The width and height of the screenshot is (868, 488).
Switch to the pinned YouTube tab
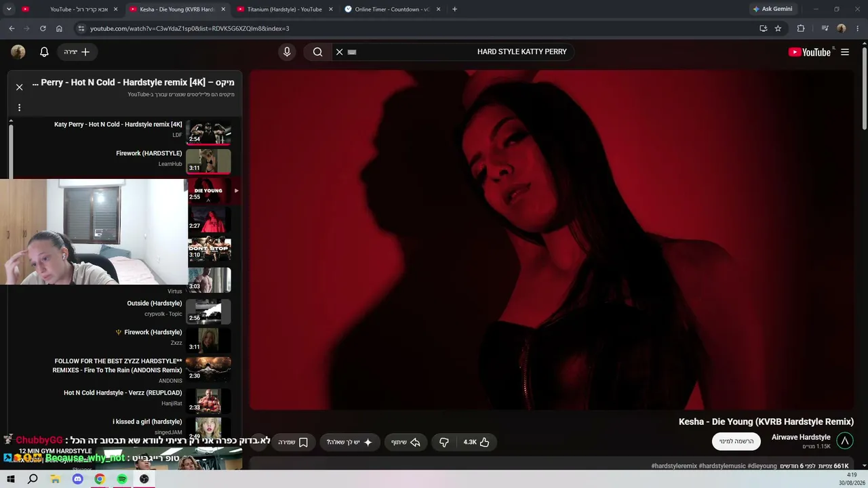pyautogui.click(x=26, y=9)
